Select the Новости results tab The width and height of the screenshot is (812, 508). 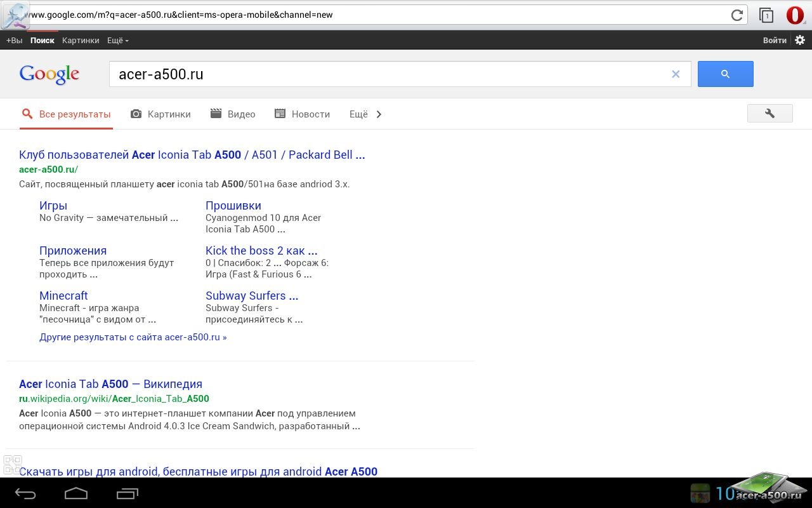click(x=303, y=114)
